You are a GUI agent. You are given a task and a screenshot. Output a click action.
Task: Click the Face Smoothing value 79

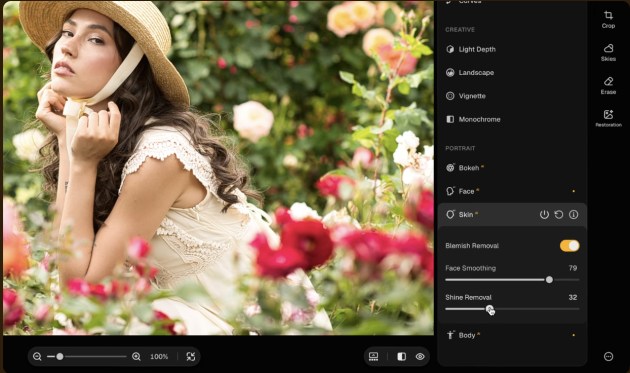[x=573, y=268]
